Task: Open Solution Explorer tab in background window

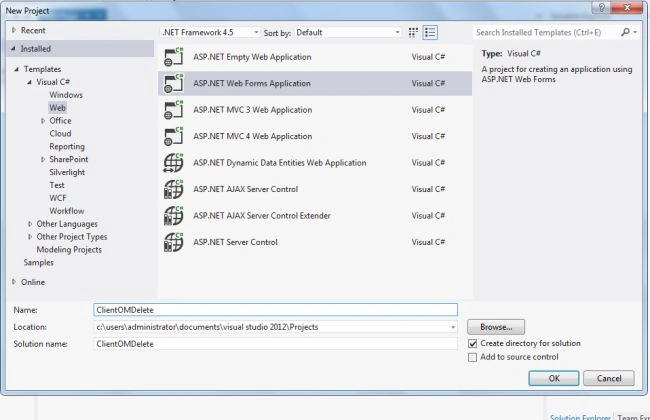Action: (580, 417)
